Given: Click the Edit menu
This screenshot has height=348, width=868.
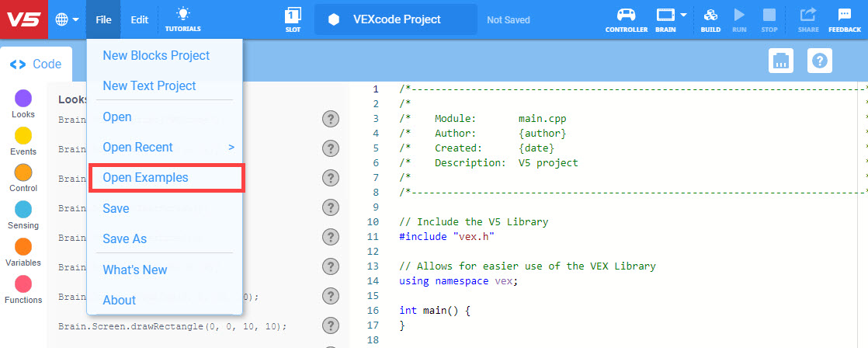Looking at the screenshot, I should coord(139,19).
